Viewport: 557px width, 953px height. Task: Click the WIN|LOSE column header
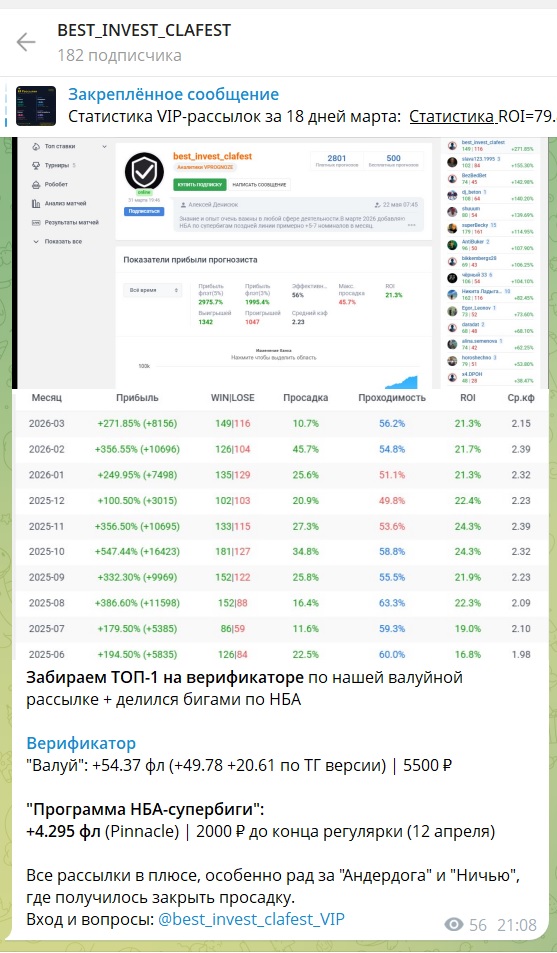(x=232, y=397)
